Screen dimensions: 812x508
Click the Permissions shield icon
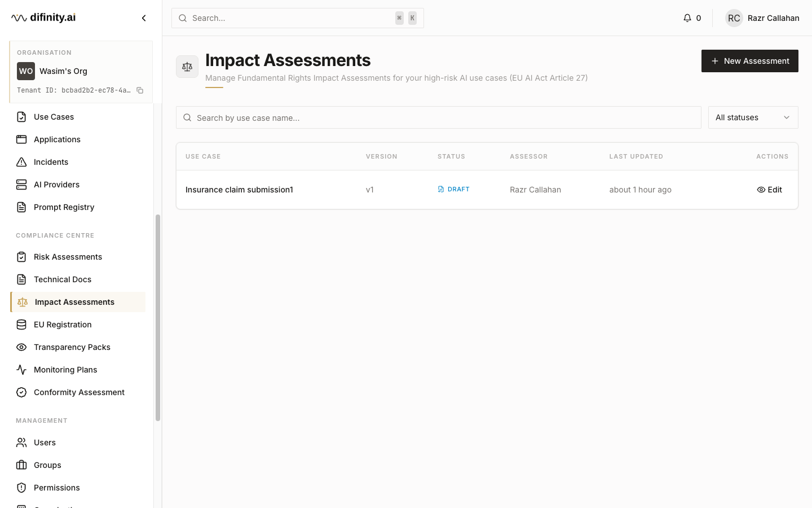click(21, 488)
